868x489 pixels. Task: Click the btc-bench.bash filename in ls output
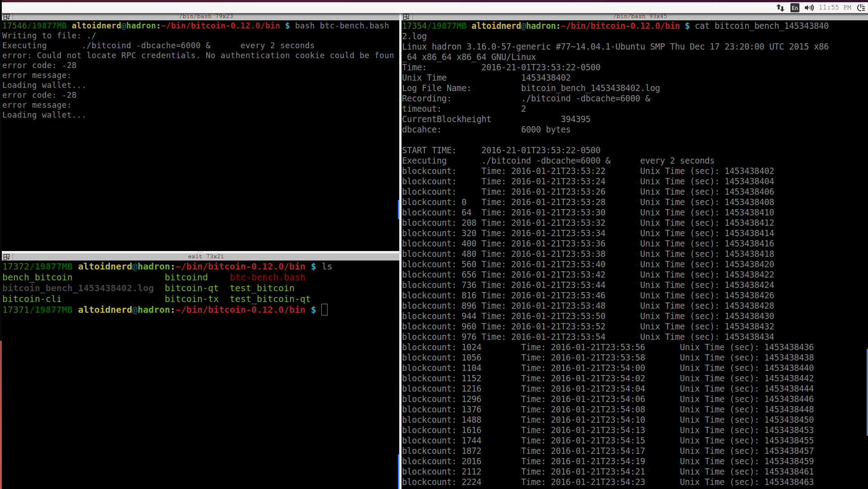pos(268,277)
